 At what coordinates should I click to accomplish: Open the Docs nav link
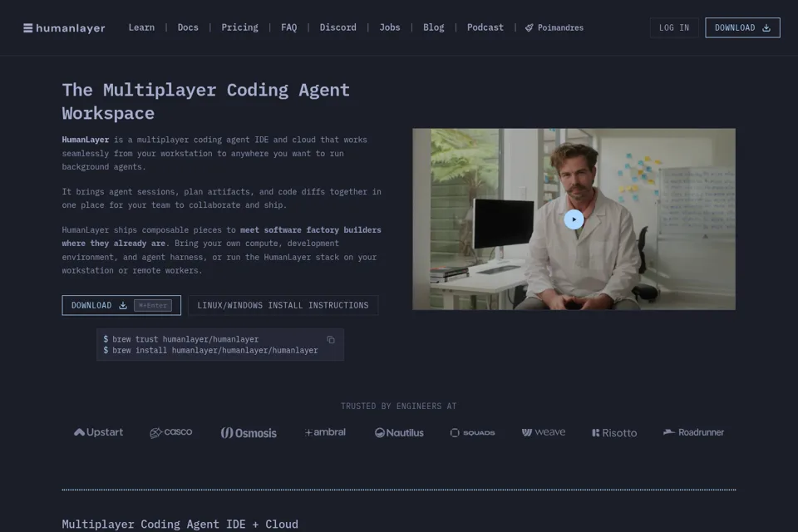tap(188, 27)
